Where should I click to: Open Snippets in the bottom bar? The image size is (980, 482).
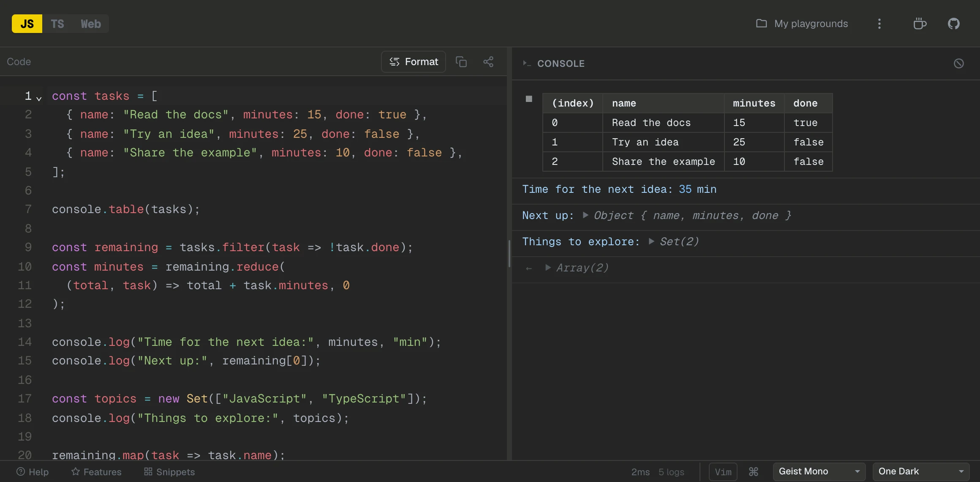pyautogui.click(x=169, y=472)
